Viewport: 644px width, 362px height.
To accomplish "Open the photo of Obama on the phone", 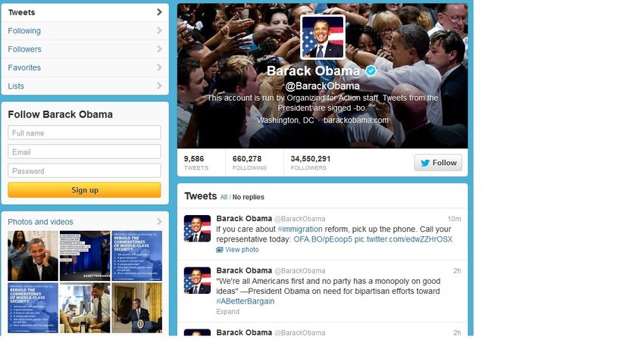I will click(x=33, y=256).
